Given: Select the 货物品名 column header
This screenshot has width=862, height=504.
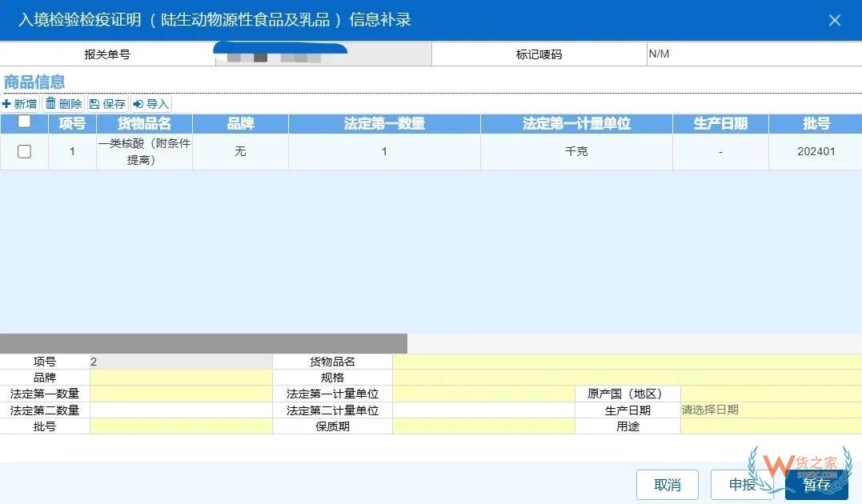Looking at the screenshot, I should [144, 123].
